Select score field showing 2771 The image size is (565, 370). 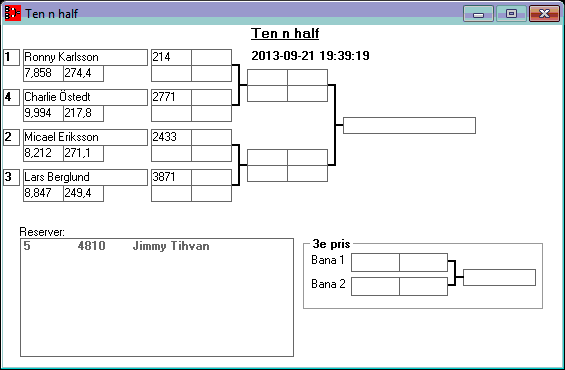pyautogui.click(x=171, y=97)
